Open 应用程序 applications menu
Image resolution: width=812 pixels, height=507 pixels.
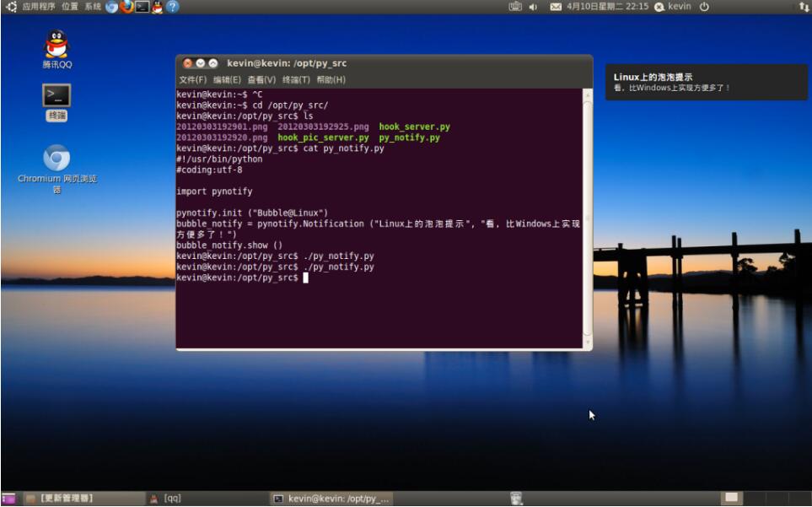(x=38, y=7)
